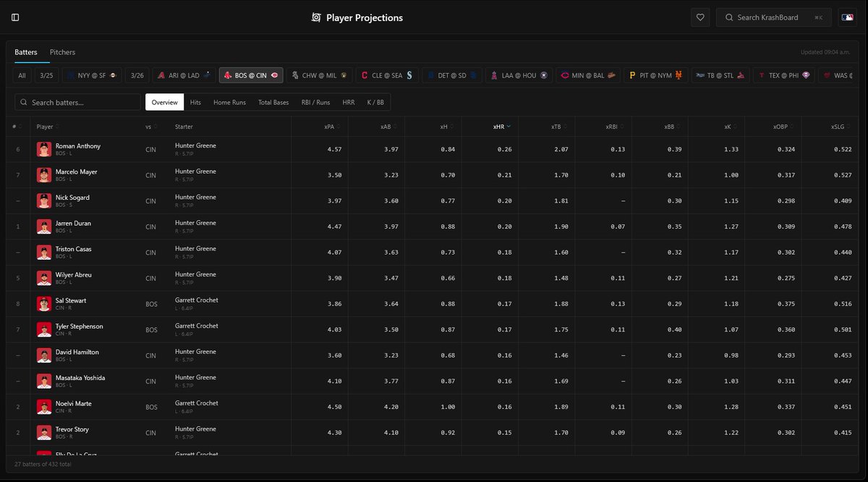Sort by the xAB column
Screen dimensions: 868x482
point(389,127)
